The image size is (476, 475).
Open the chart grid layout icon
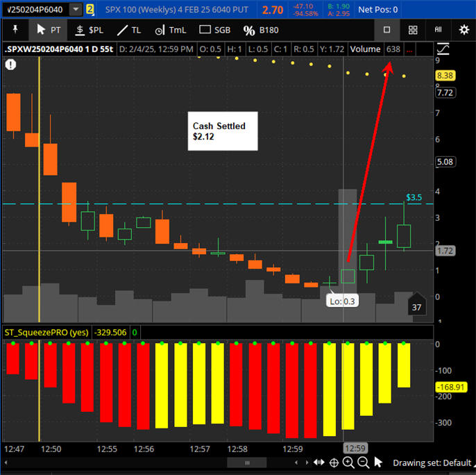[413, 30]
